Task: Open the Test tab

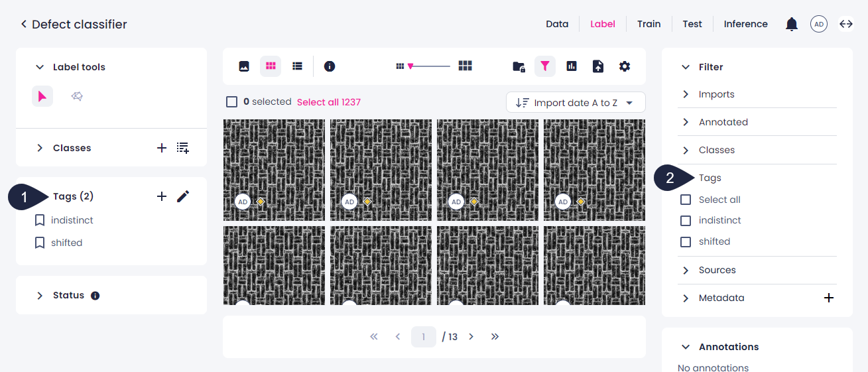Action: coord(692,24)
